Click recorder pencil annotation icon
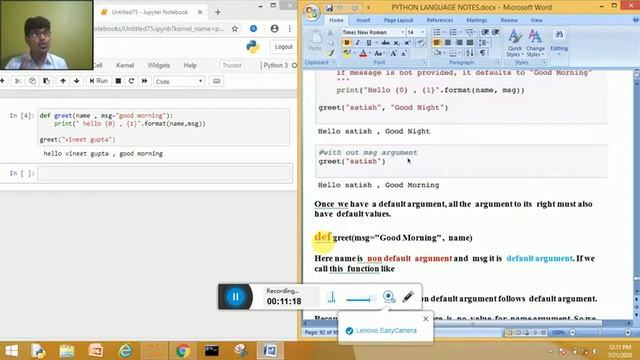This screenshot has width=640, height=360. coord(408,297)
